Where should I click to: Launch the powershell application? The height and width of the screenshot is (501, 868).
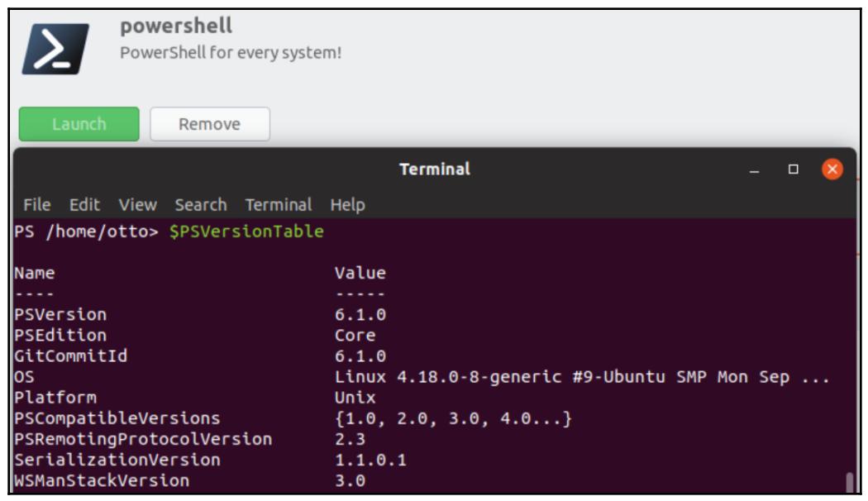[x=79, y=124]
